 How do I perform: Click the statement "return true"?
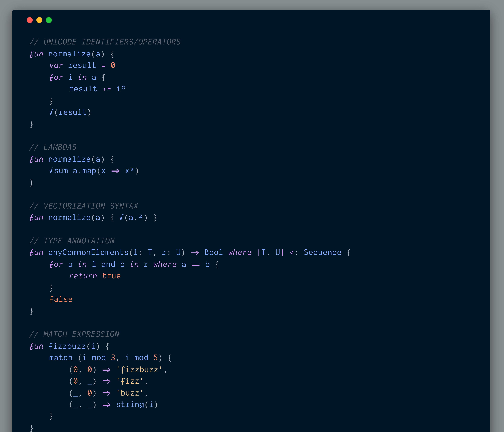tap(95, 276)
